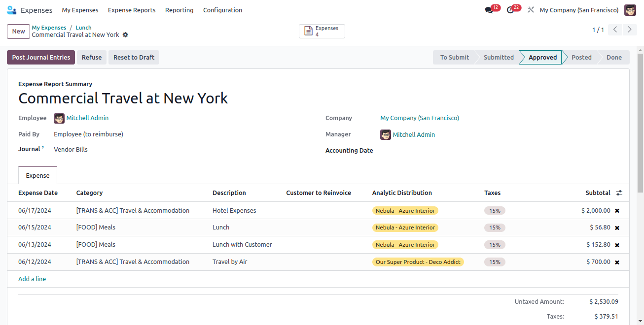Go to previous record arrow
Viewport: 644px width, 325px height.
(x=615, y=30)
